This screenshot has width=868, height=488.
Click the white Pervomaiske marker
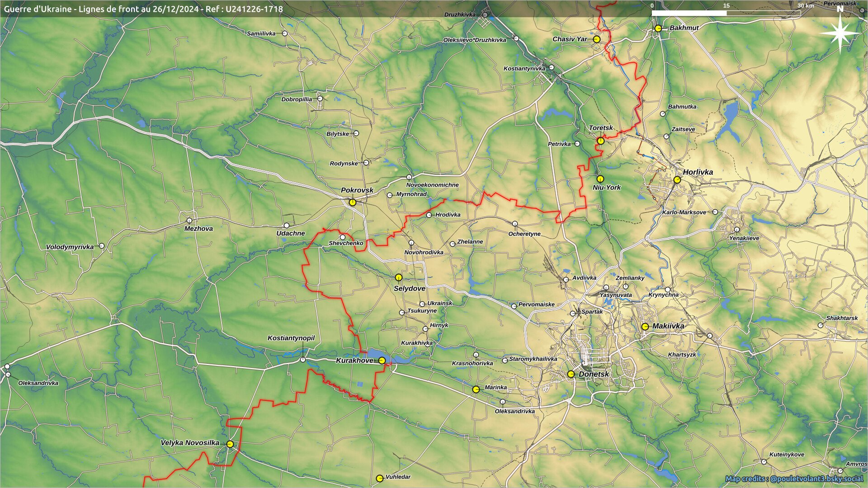click(514, 306)
